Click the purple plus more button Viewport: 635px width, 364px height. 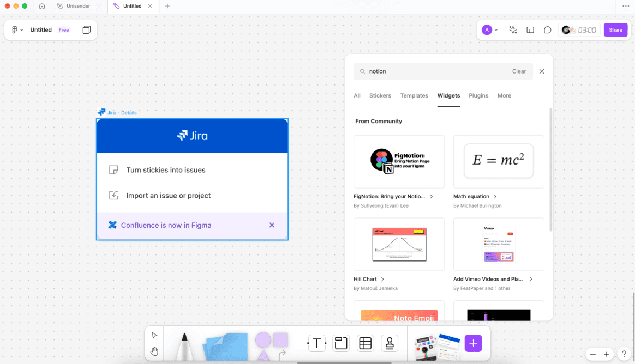(x=473, y=343)
